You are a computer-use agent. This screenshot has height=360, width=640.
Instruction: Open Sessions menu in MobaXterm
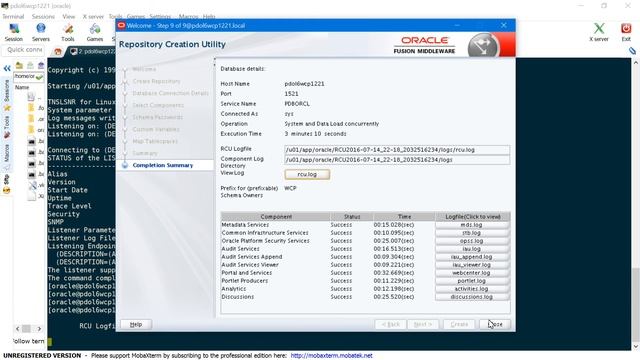pos(43,16)
